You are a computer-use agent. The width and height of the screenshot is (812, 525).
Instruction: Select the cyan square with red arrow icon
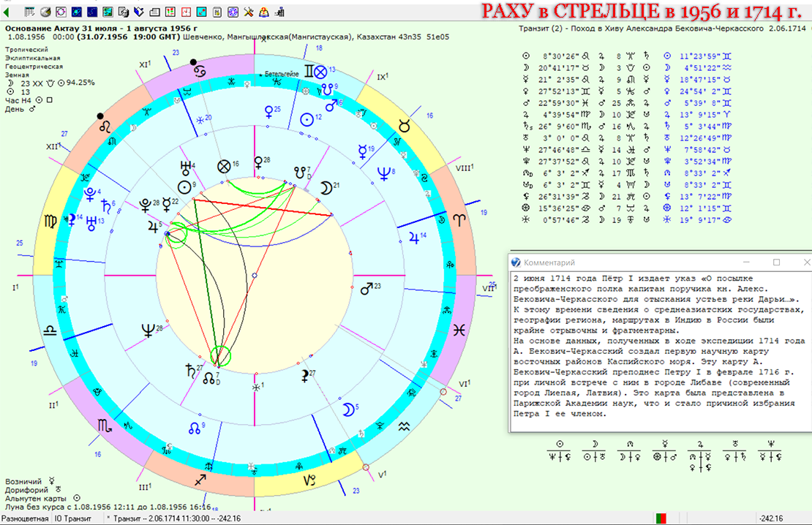pos(202,12)
